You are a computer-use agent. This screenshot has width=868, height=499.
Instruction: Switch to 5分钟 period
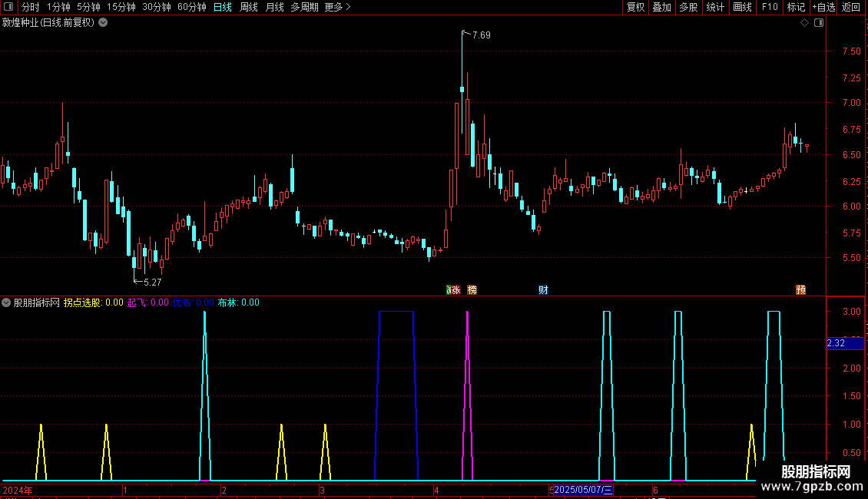(88, 7)
